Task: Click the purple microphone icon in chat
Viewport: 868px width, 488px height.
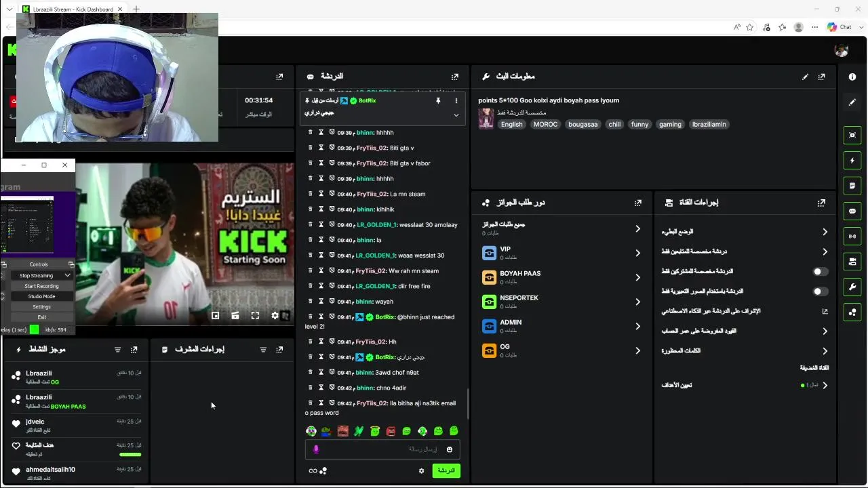Action: tap(315, 449)
